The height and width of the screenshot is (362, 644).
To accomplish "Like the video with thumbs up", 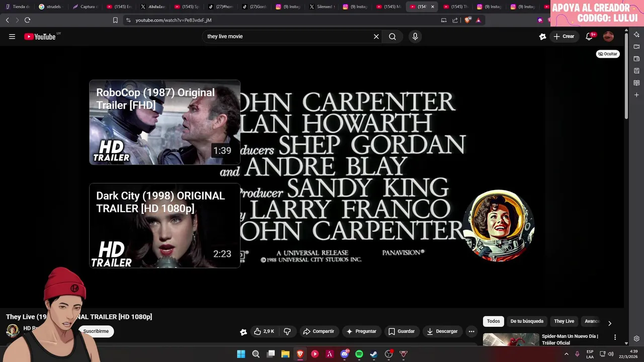I will (x=264, y=331).
